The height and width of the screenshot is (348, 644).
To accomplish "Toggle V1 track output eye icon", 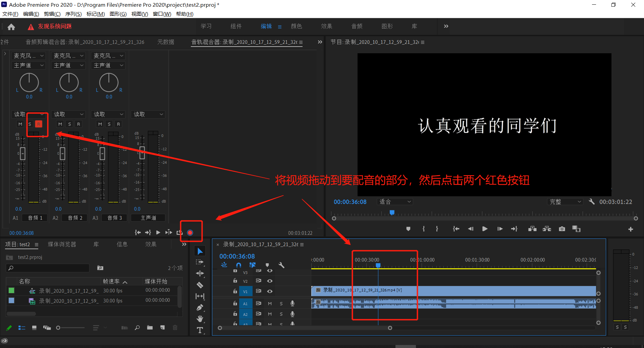I will (270, 291).
